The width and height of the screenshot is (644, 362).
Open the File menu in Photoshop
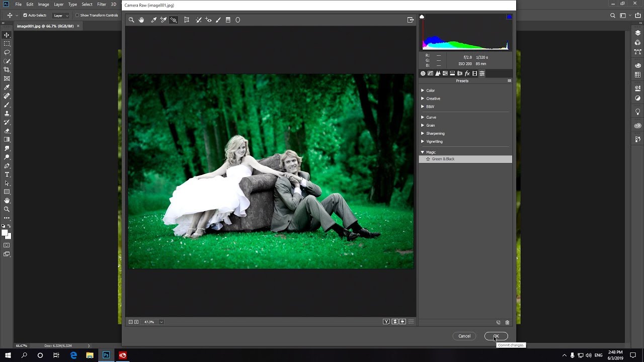[x=18, y=5]
